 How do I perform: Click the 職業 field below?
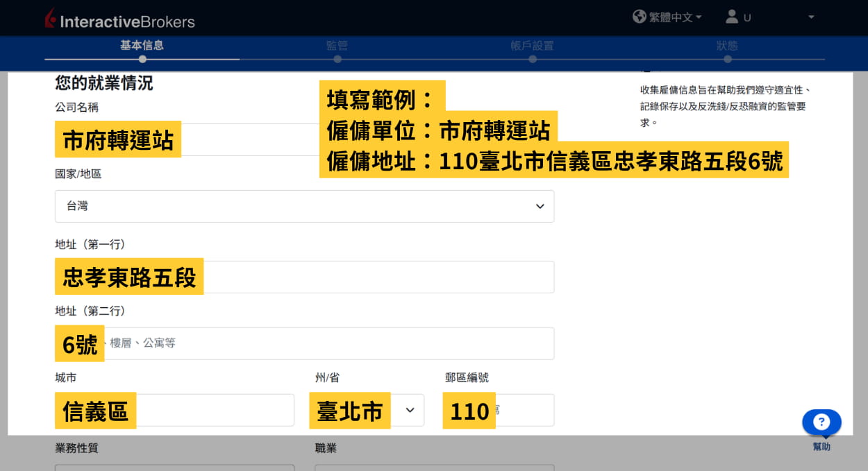click(435, 468)
